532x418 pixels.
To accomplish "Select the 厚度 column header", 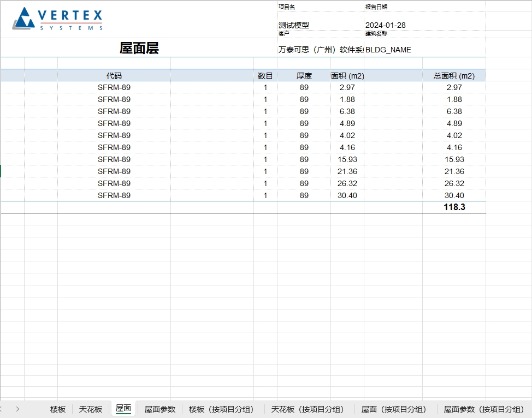I will pos(304,76).
